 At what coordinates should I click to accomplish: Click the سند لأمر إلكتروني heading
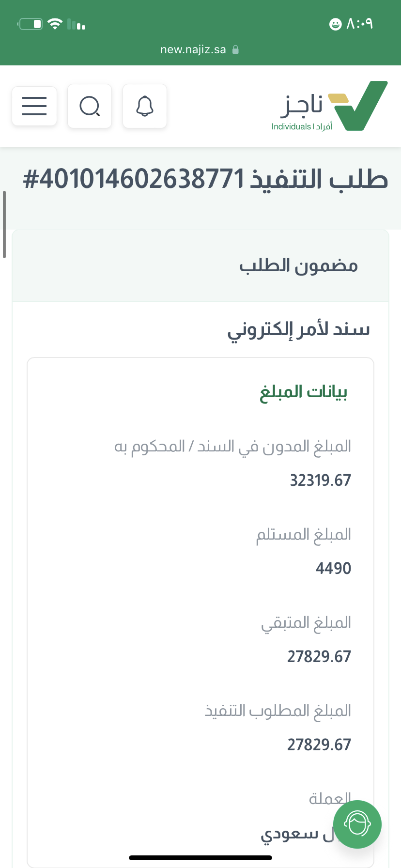[298, 330]
